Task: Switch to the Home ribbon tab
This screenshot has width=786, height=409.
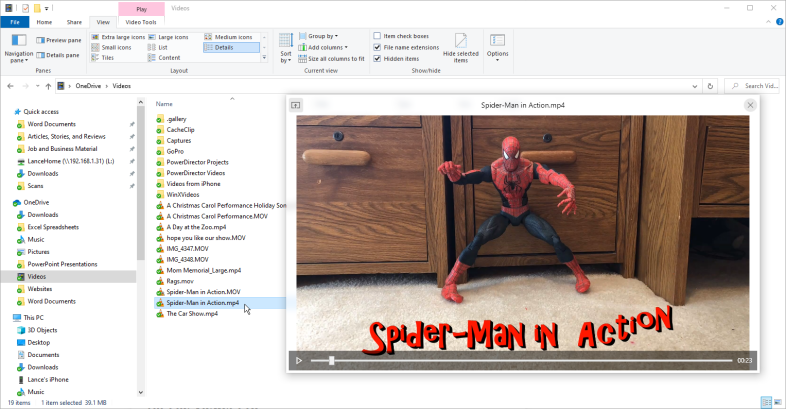Action: [x=44, y=22]
